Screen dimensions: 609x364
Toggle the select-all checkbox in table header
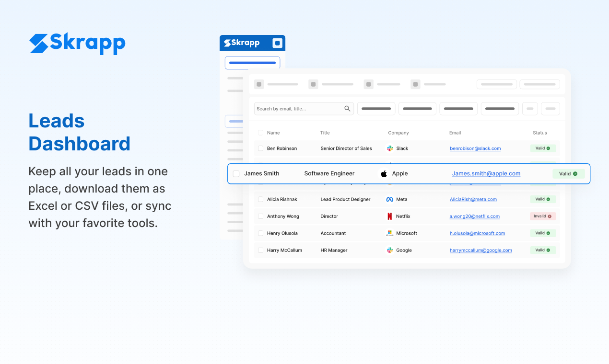tap(260, 133)
